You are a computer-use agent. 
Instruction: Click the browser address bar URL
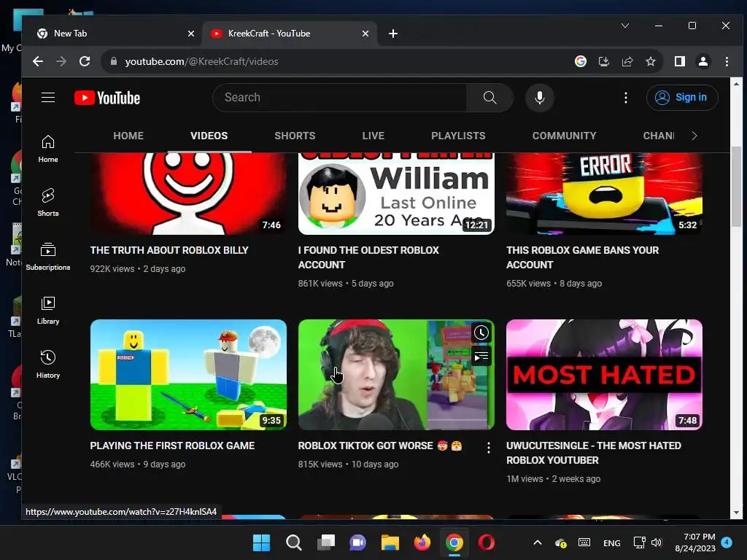click(201, 61)
